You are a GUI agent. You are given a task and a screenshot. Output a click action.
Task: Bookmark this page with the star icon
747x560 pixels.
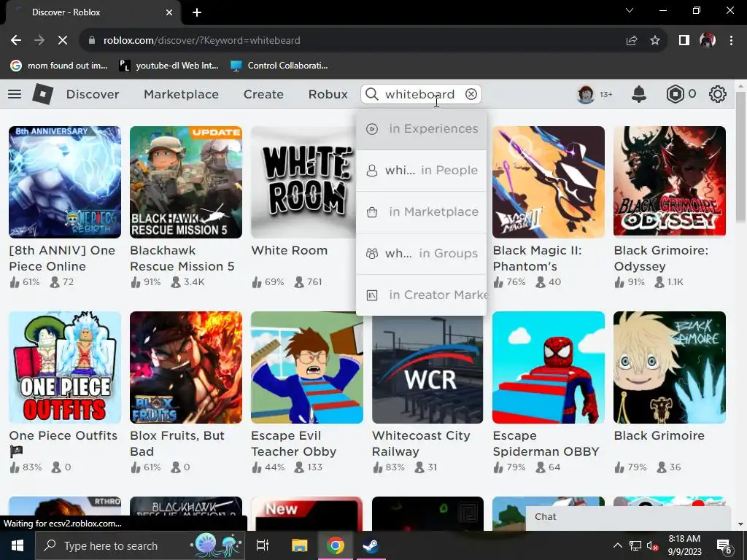tap(655, 41)
